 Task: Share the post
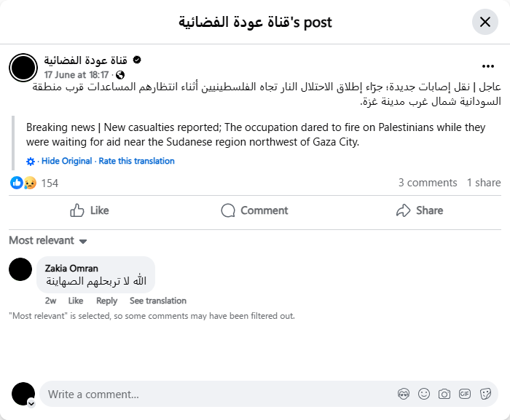(419, 210)
